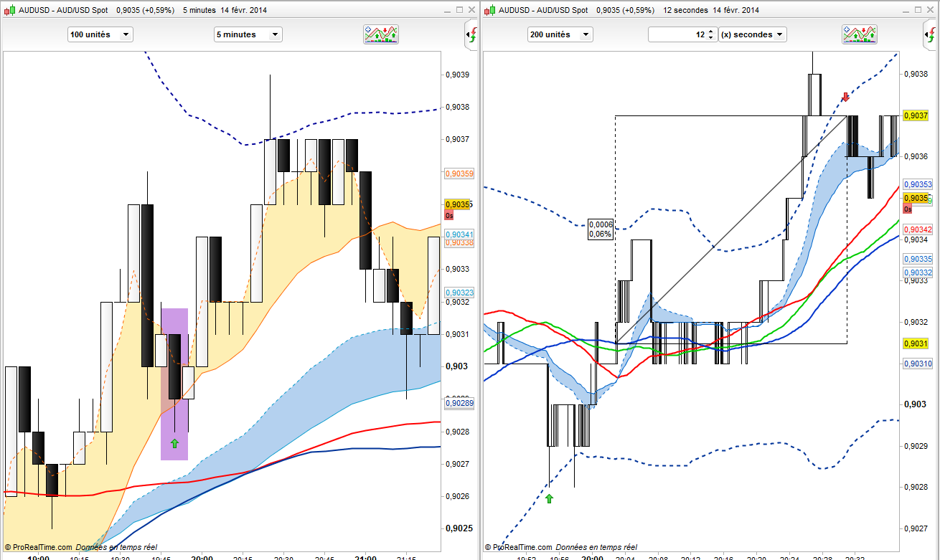Open the 5 minutes timeframe dropdown
Image resolution: width=940 pixels, height=560 pixels.
point(248,34)
